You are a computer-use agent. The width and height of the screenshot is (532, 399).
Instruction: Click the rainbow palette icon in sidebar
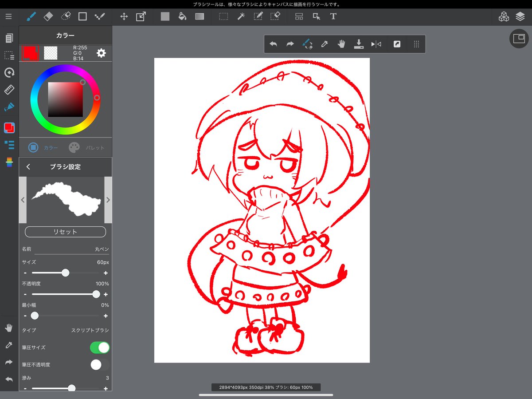tap(9, 162)
